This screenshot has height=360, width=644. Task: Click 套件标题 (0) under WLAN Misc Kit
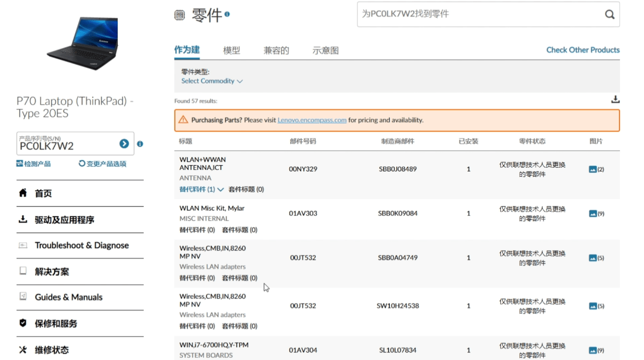240,230
